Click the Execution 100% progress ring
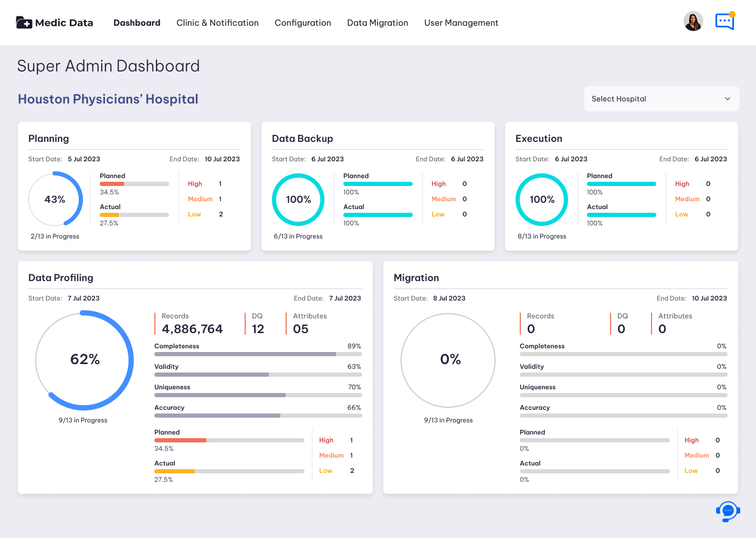This screenshot has height=538, width=756. pyautogui.click(x=542, y=200)
